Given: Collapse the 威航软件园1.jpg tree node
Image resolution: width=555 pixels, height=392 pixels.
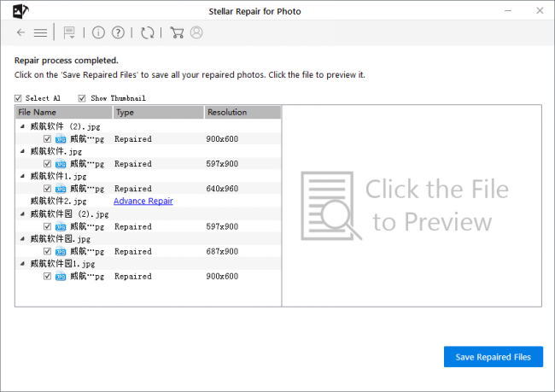Looking at the screenshot, I should [x=22, y=263].
